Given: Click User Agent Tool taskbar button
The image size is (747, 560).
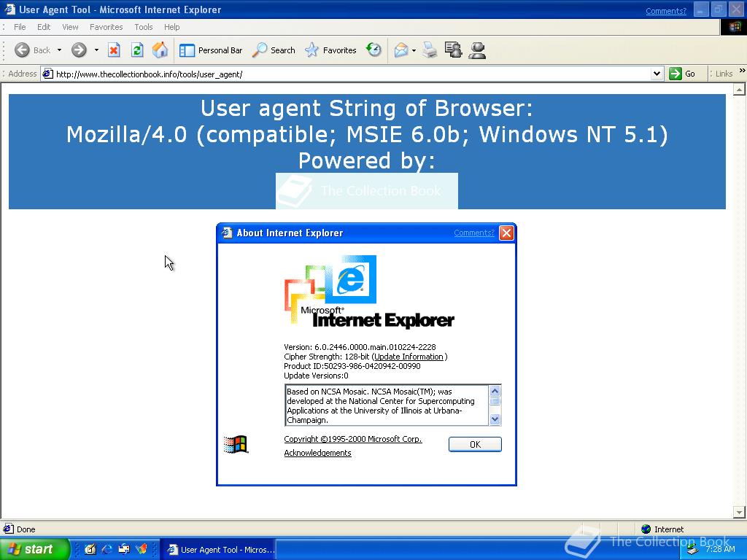Looking at the screenshot, I should pos(217,550).
